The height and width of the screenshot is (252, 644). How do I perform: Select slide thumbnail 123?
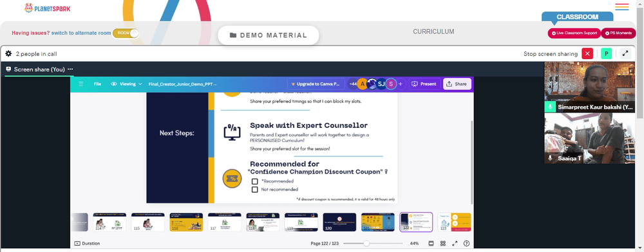coord(454,222)
